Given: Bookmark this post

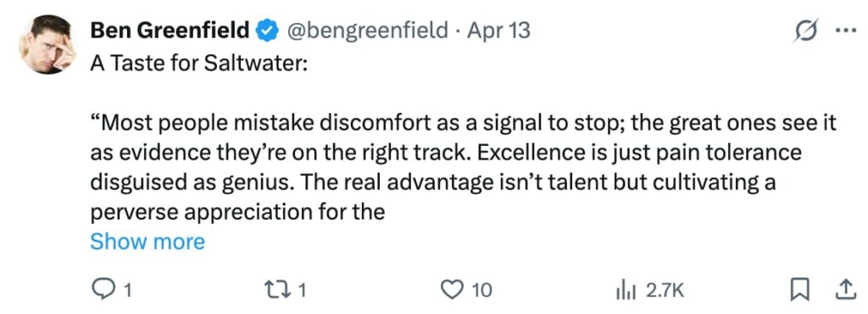Looking at the screenshot, I should point(798,290).
